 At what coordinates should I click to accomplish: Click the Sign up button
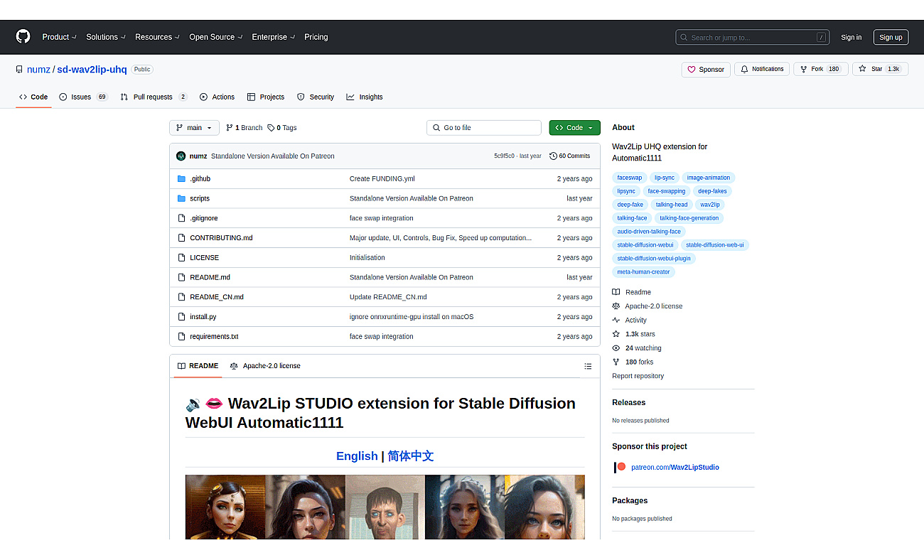(x=891, y=38)
